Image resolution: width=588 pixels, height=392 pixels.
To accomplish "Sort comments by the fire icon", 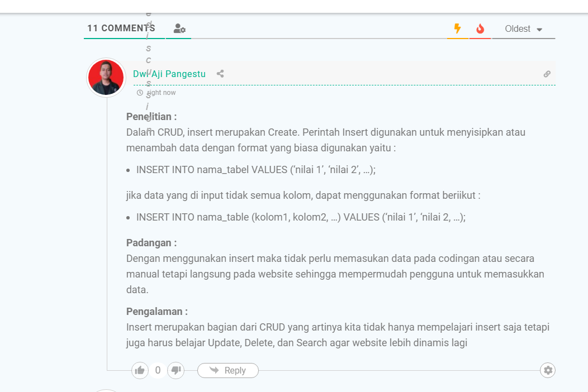I will click(x=480, y=28).
